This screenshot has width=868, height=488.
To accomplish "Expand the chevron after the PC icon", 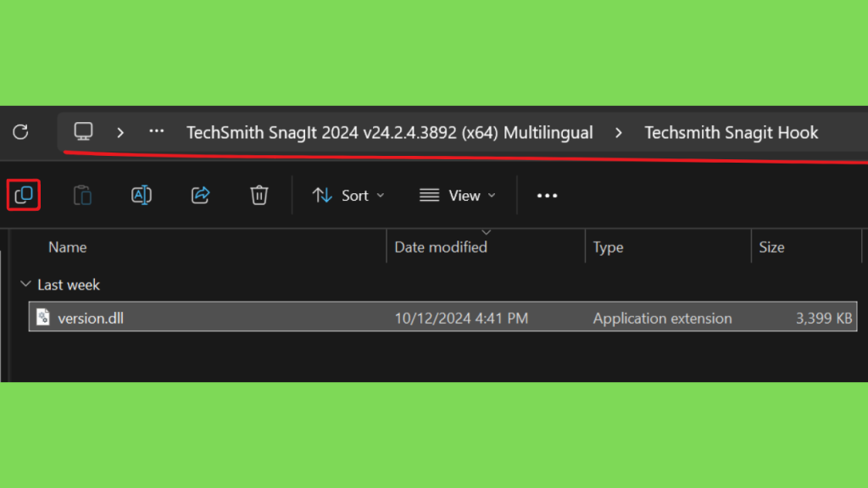I will 120,133.
